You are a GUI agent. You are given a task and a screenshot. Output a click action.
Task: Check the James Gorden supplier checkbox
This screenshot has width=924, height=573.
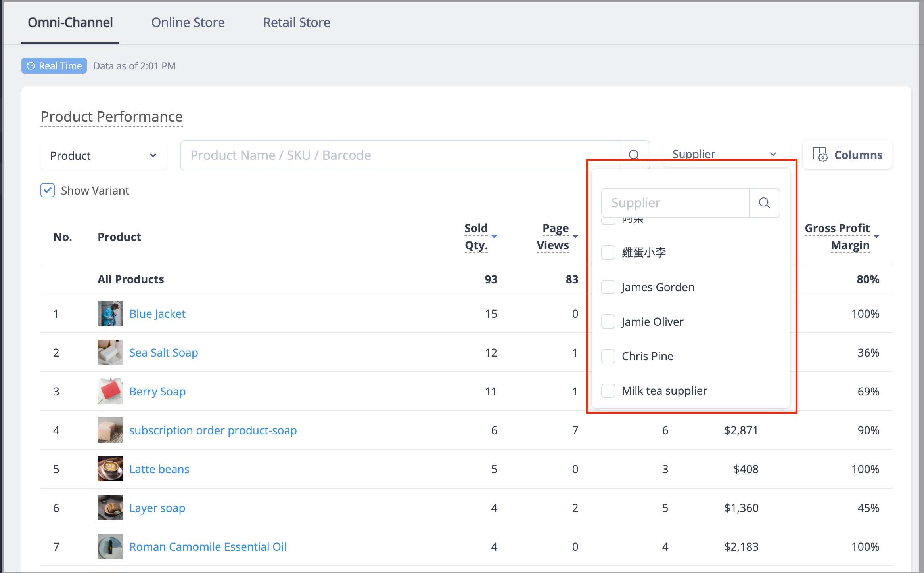tap(608, 287)
